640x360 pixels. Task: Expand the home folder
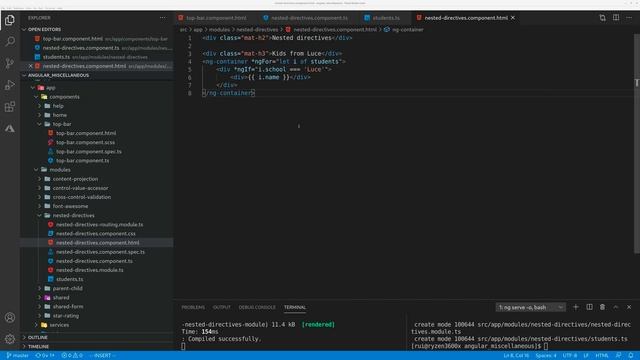point(60,115)
